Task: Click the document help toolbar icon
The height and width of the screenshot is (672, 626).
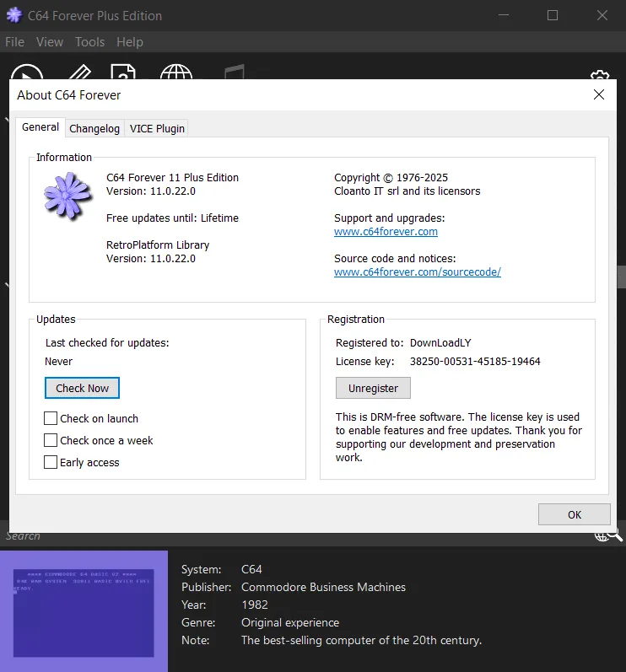Action: [123, 72]
